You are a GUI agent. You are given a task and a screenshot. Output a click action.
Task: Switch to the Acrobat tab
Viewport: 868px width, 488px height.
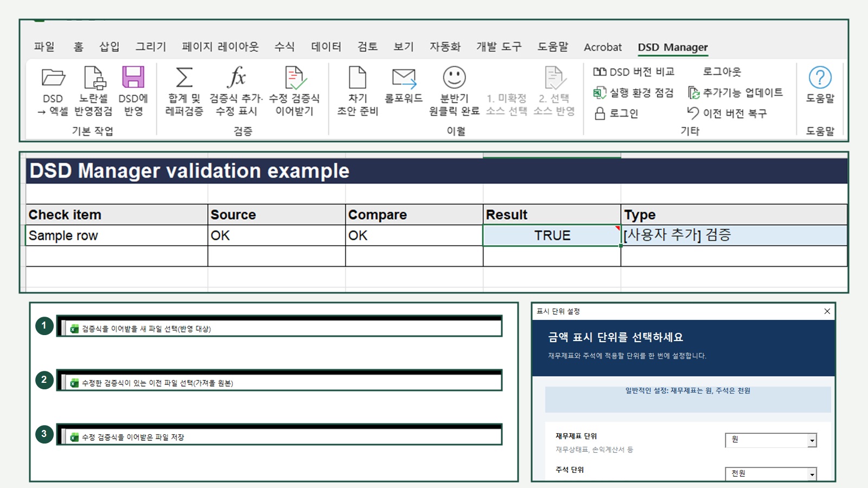coord(603,47)
